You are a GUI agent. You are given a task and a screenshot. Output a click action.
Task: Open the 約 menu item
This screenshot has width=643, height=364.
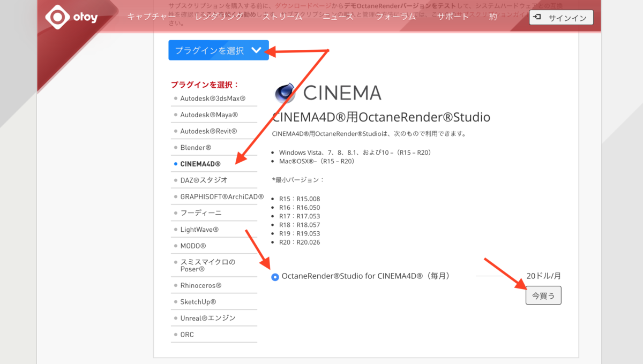coord(493,17)
